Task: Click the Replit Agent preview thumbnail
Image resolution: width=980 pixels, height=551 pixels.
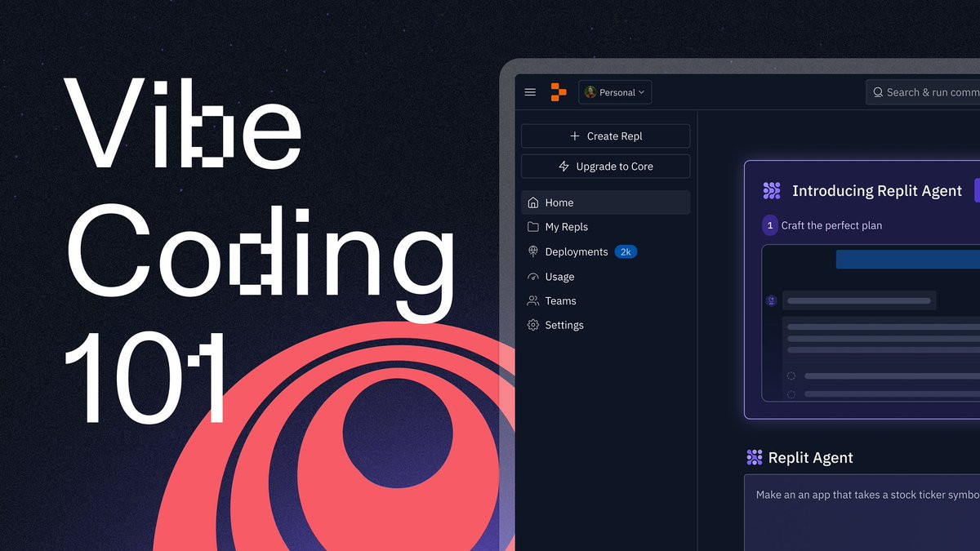Action: pos(871,323)
